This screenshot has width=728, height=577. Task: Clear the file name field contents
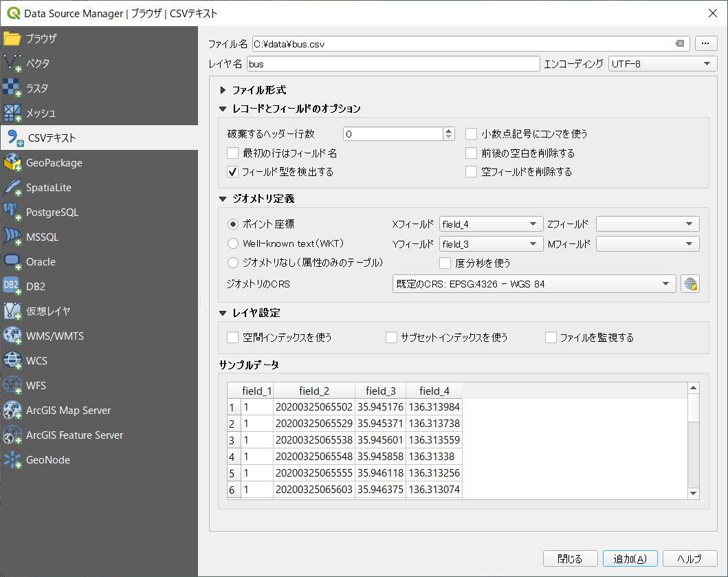click(x=680, y=43)
